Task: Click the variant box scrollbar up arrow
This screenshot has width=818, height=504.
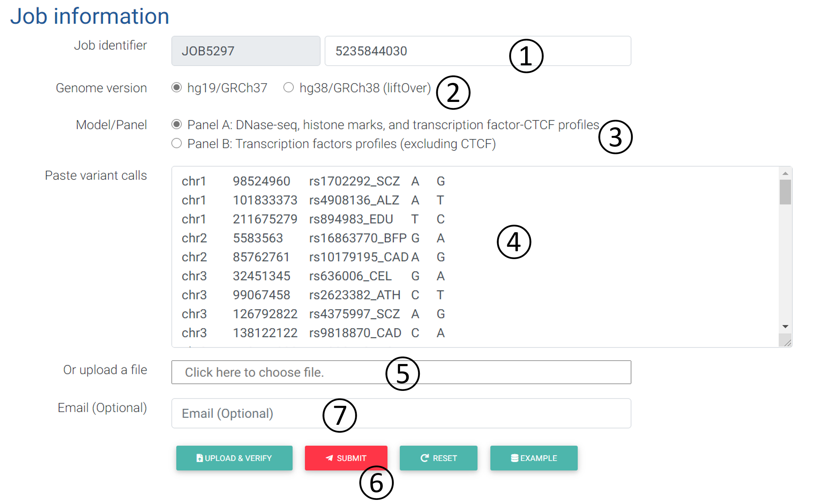Action: click(785, 174)
